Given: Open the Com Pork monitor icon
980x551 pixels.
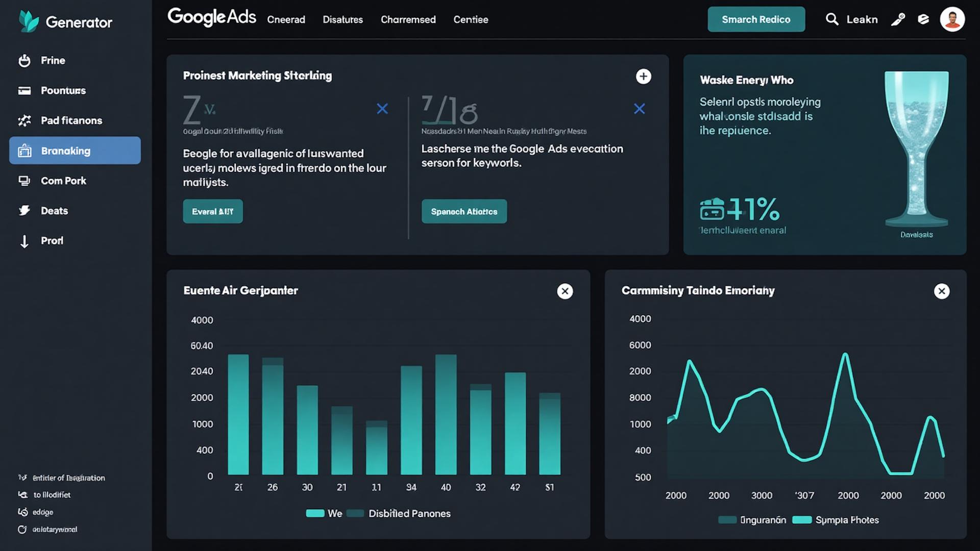Looking at the screenshot, I should click(24, 181).
